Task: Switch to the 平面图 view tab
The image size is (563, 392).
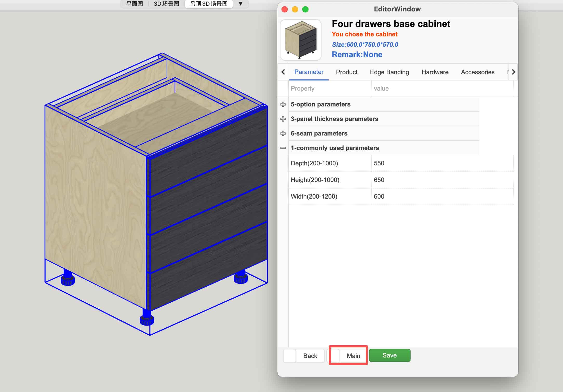Action: (135, 4)
